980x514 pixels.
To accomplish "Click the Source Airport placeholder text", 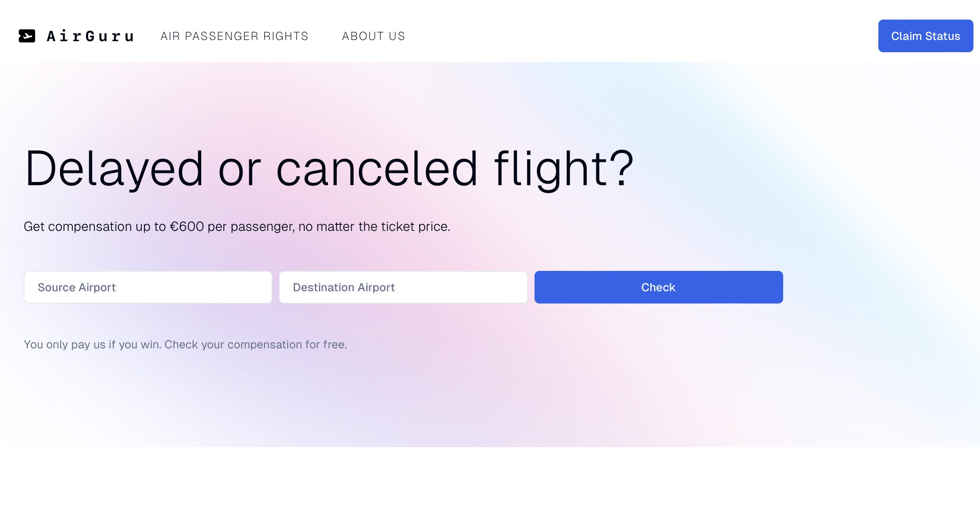I will (x=77, y=287).
